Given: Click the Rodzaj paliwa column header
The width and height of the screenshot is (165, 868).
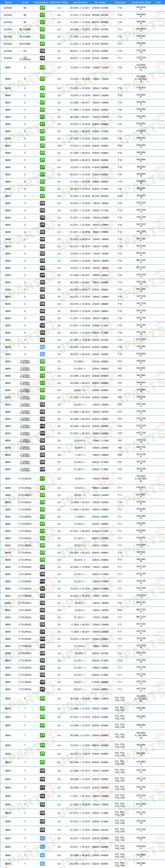Looking at the screenshot, I should 41,2.
